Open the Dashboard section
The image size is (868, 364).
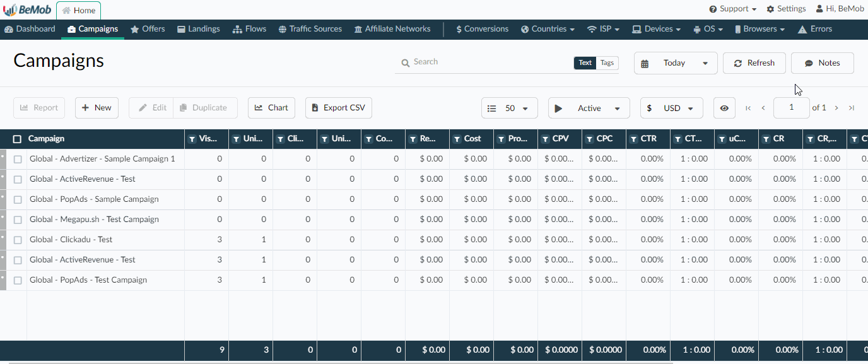[30, 29]
